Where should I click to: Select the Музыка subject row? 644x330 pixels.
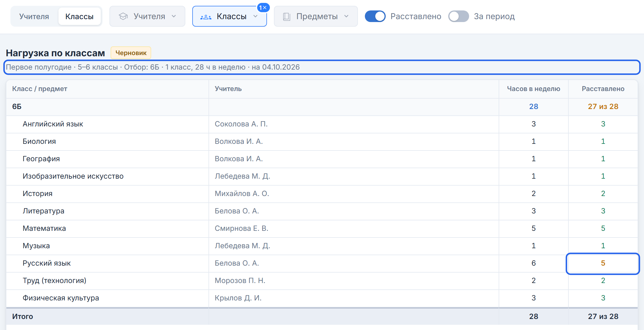[322, 246]
